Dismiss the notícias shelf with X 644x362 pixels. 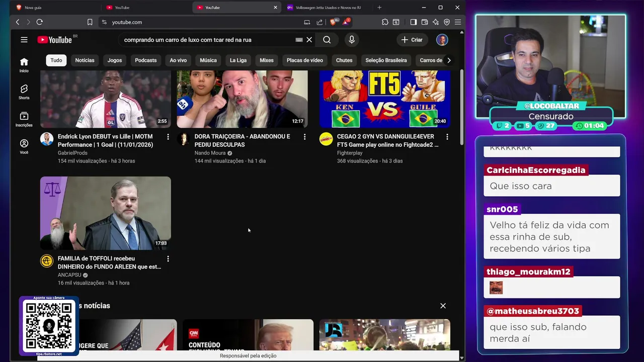click(x=443, y=306)
